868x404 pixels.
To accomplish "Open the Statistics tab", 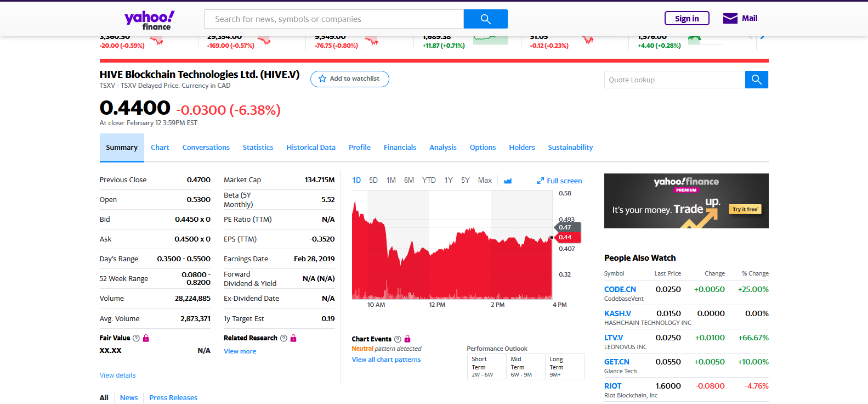I will [x=258, y=148].
